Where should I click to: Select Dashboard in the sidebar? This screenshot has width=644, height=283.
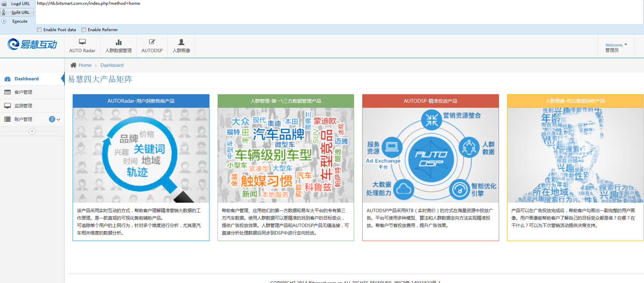coord(32,79)
